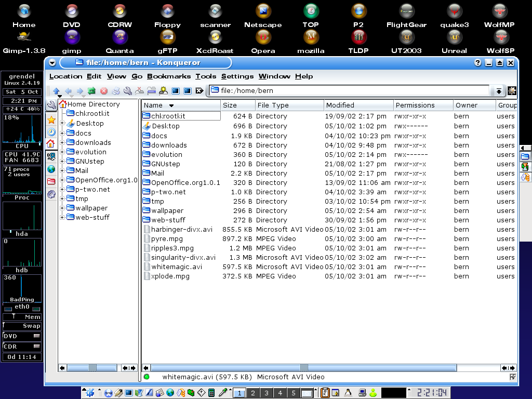
Task: Expand the docs folder in tree
Action: tap(62, 133)
